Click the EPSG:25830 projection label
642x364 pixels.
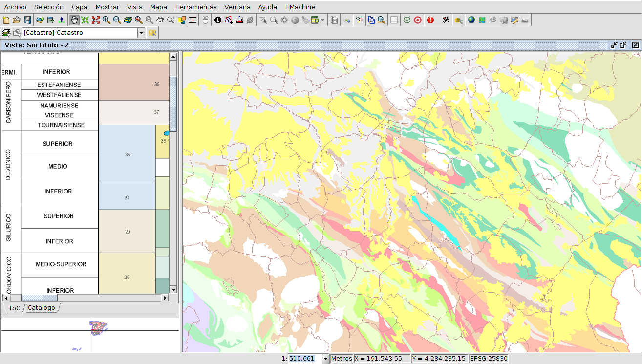pyautogui.click(x=489, y=359)
